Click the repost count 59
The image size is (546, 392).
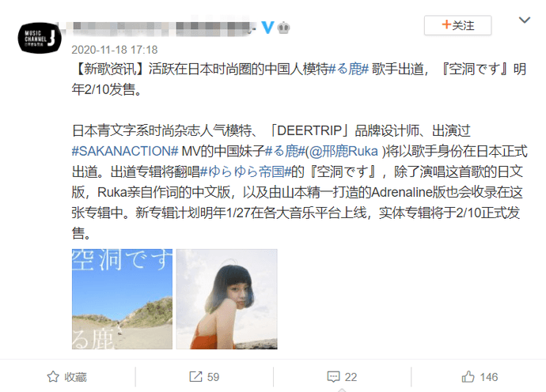tap(213, 377)
